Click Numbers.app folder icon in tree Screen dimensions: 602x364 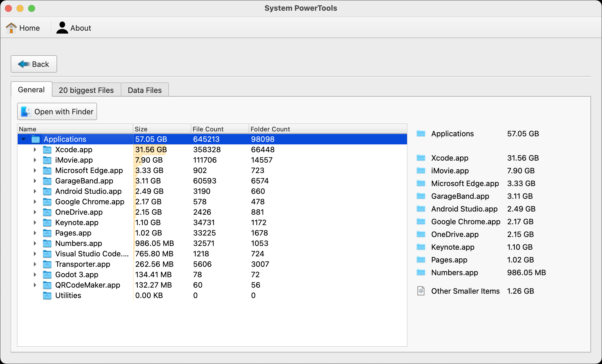click(x=47, y=243)
